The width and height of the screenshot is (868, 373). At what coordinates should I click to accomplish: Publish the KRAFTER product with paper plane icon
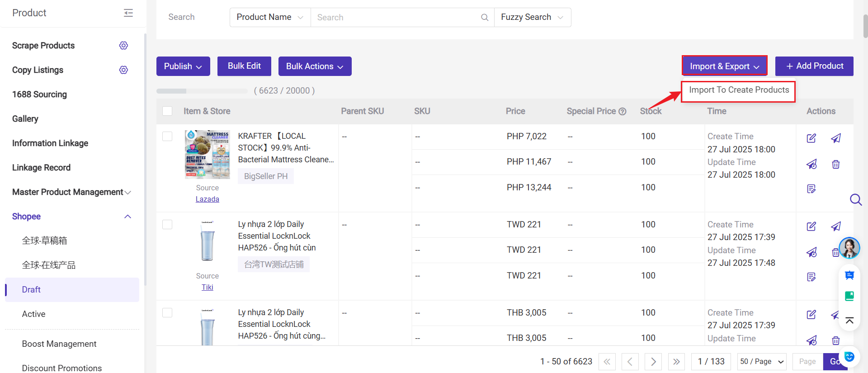[x=836, y=138]
